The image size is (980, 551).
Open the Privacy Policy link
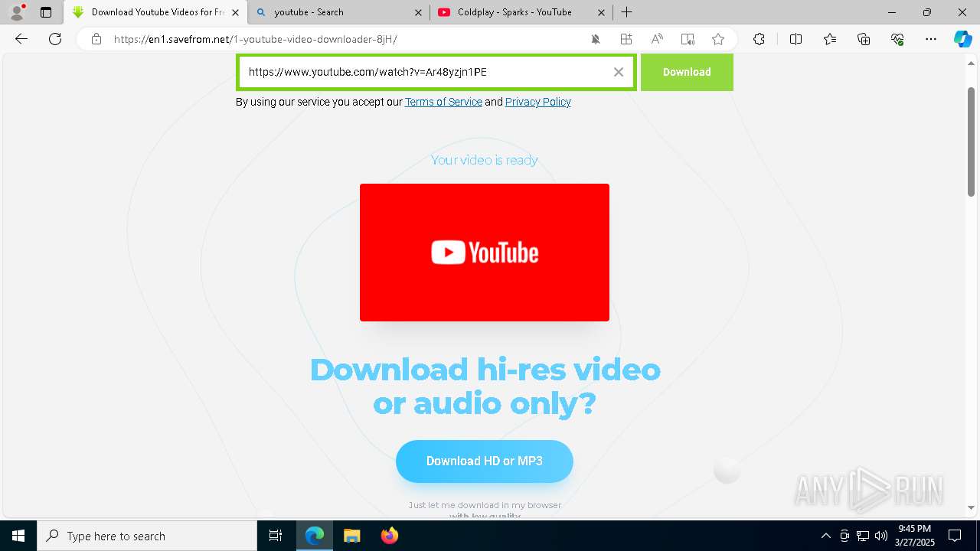pyautogui.click(x=538, y=102)
